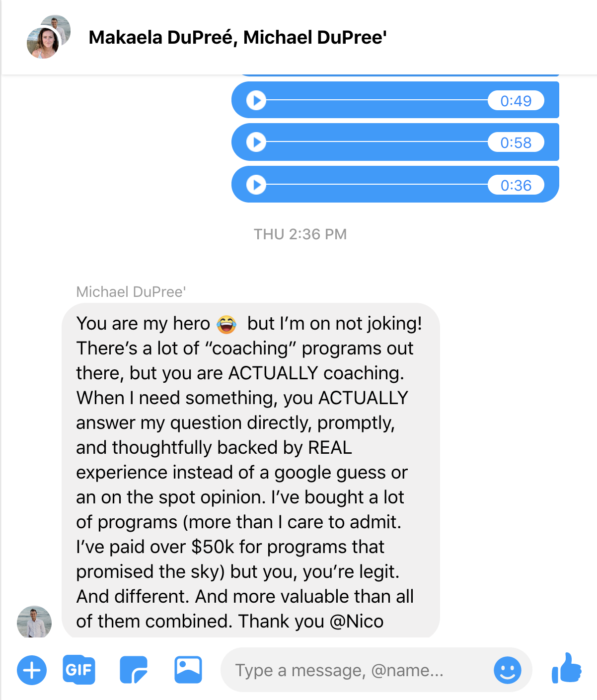The image size is (597, 700).
Task: Open the emoji picker smiley
Action: point(507,670)
